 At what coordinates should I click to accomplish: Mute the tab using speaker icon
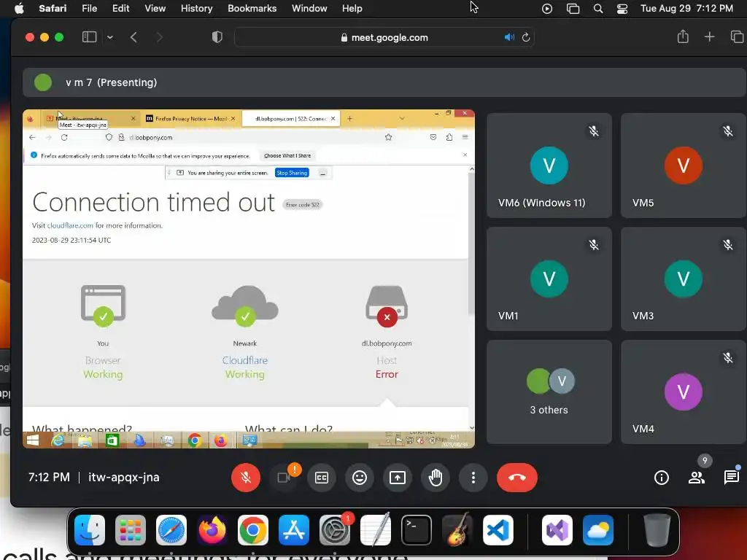pyautogui.click(x=509, y=37)
